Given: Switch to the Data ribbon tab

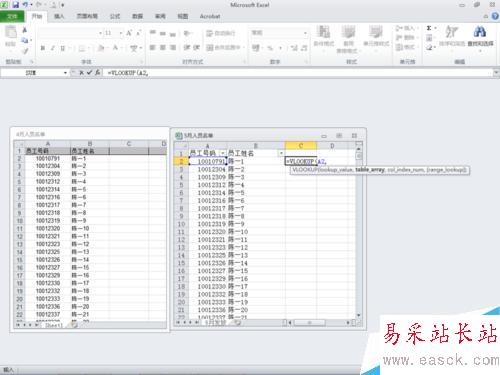Looking at the screenshot, I should pos(137,16).
